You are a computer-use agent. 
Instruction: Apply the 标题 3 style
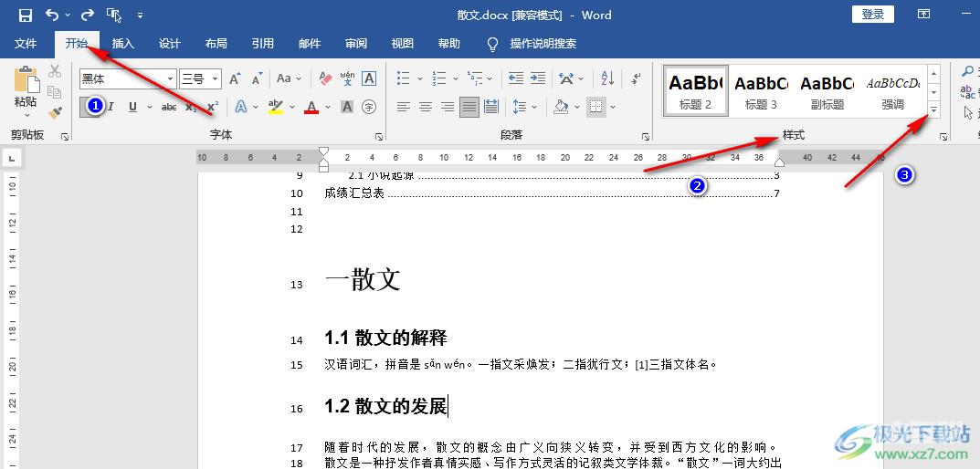tap(761, 90)
